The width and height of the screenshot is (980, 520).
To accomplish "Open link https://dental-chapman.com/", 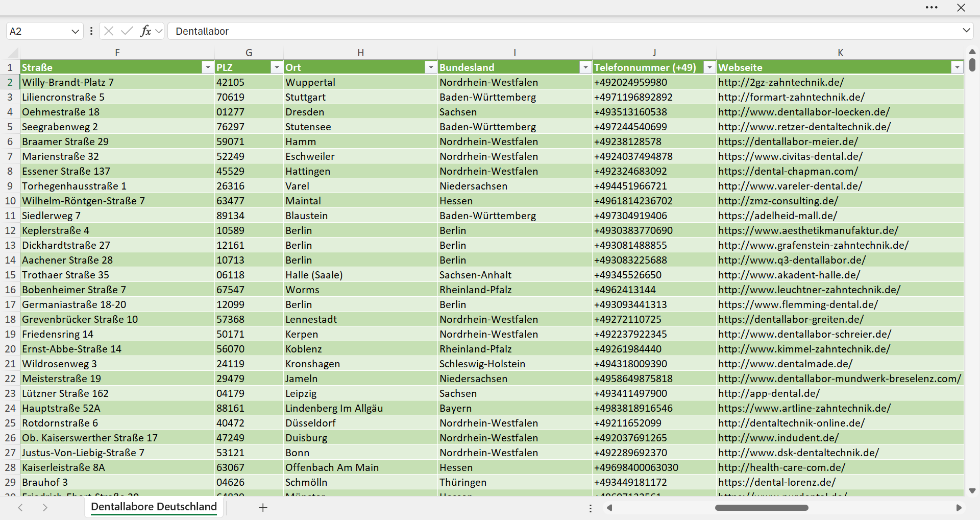I will [788, 171].
